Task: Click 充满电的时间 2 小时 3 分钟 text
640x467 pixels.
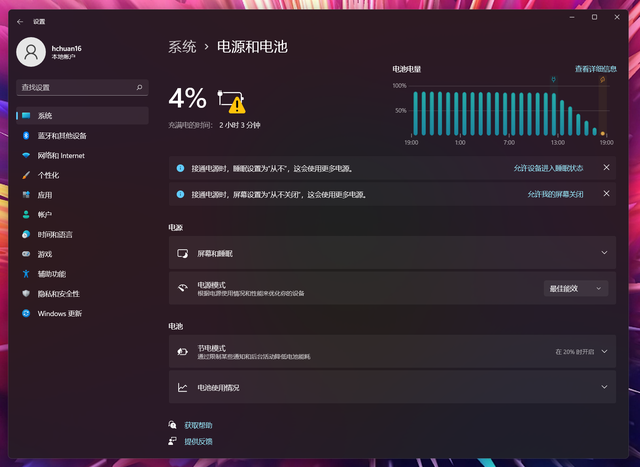Action: (x=214, y=125)
